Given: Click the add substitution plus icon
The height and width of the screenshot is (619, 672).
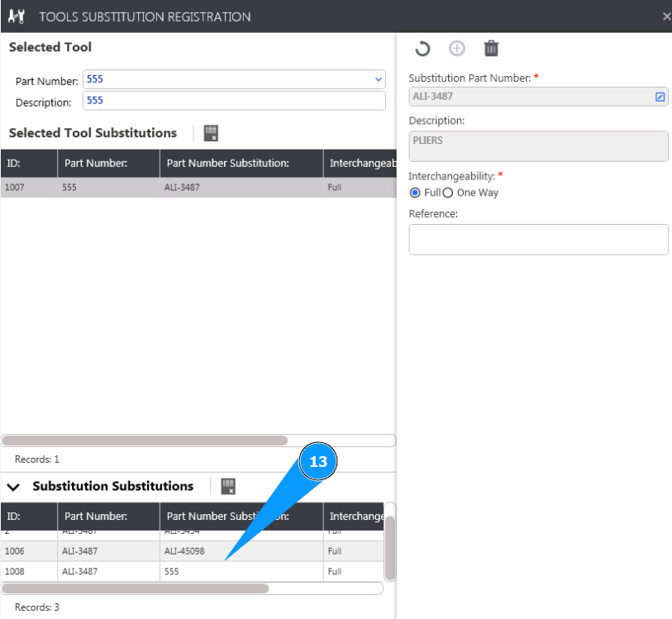Looking at the screenshot, I should [x=457, y=49].
